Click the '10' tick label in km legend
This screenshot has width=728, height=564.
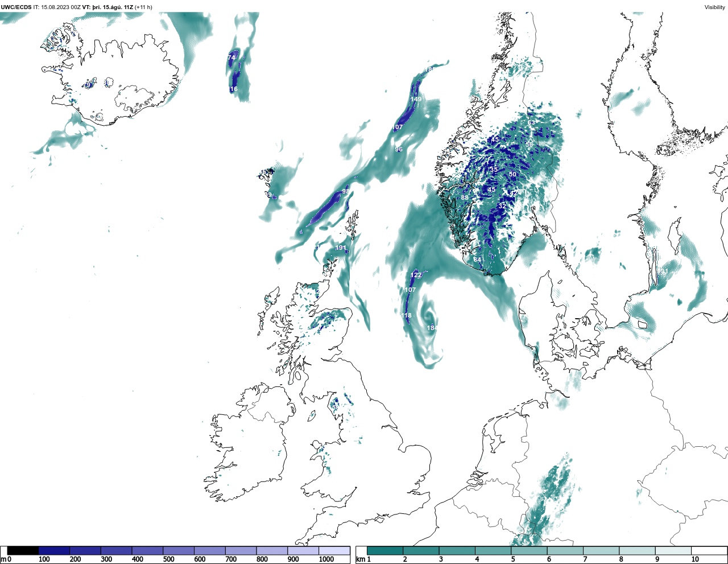click(695, 559)
